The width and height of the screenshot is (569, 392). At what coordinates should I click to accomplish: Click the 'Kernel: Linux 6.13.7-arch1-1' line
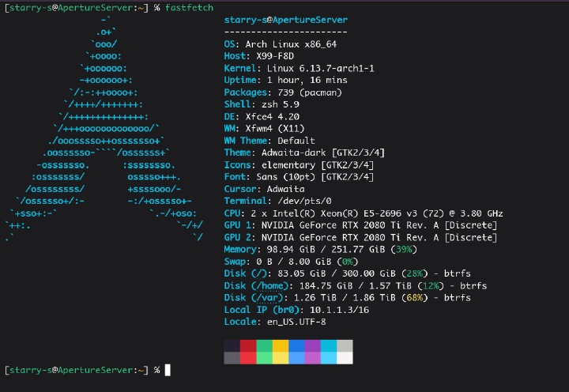pyautogui.click(x=299, y=68)
